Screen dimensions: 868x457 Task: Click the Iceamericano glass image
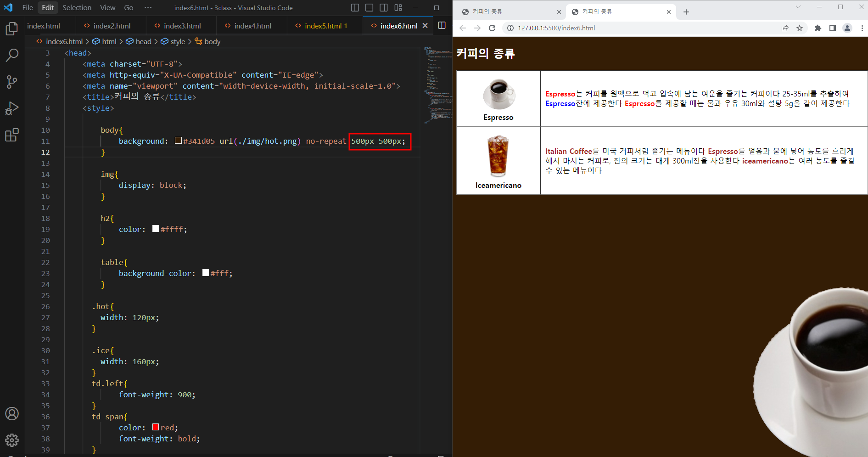pos(498,156)
